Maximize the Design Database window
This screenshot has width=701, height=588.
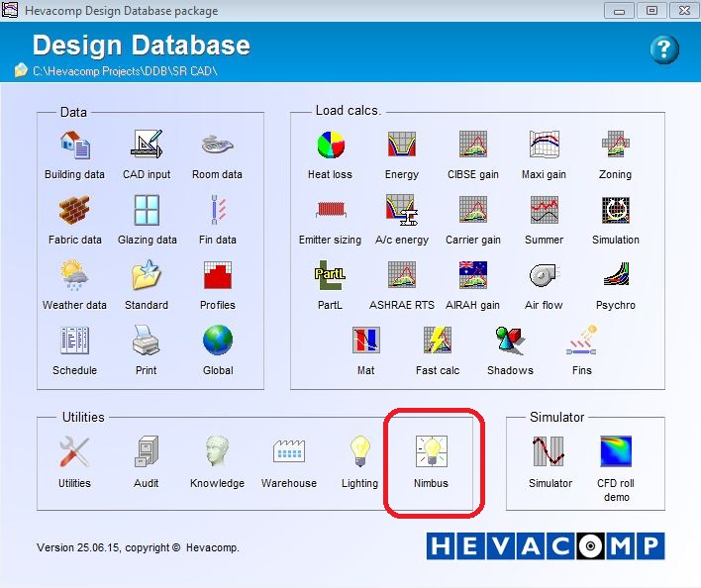click(x=651, y=11)
